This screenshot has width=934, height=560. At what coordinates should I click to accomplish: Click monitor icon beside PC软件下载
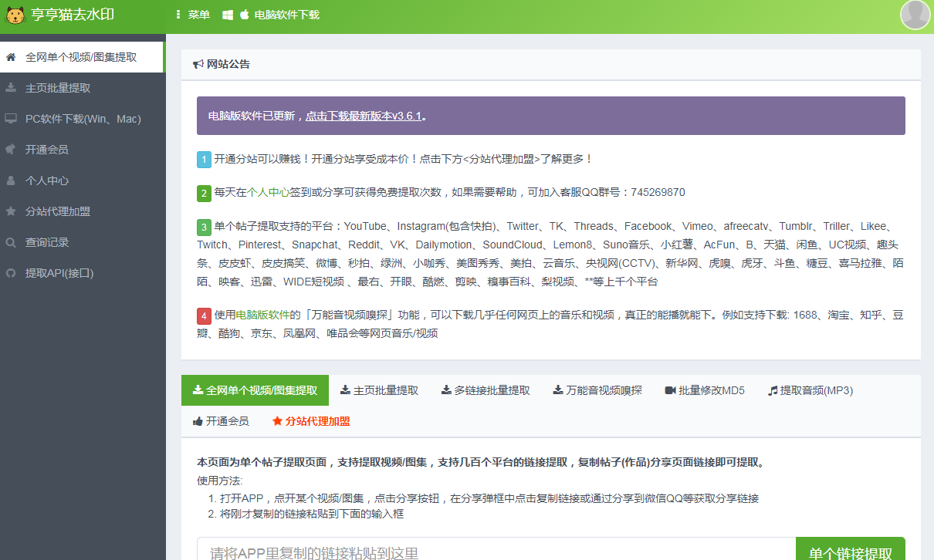coord(11,119)
